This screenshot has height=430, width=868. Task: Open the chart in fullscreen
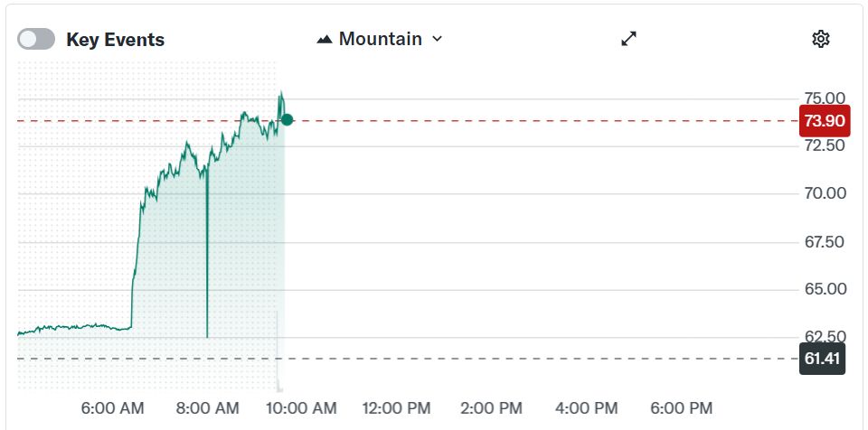(x=629, y=39)
